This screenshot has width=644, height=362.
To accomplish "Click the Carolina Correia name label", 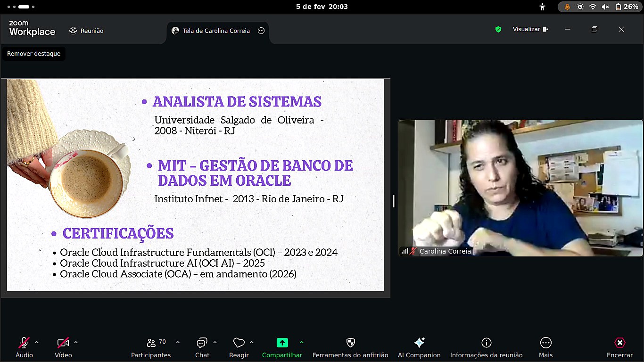I will point(445,251).
